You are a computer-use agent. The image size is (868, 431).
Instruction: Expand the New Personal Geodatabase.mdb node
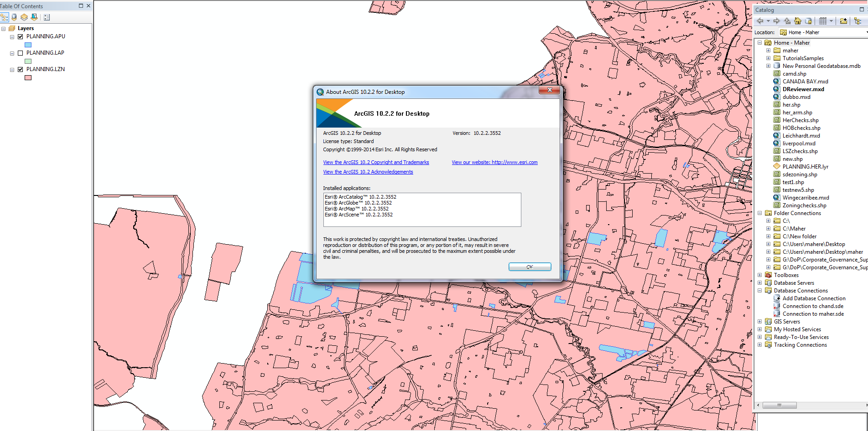pyautogui.click(x=768, y=66)
